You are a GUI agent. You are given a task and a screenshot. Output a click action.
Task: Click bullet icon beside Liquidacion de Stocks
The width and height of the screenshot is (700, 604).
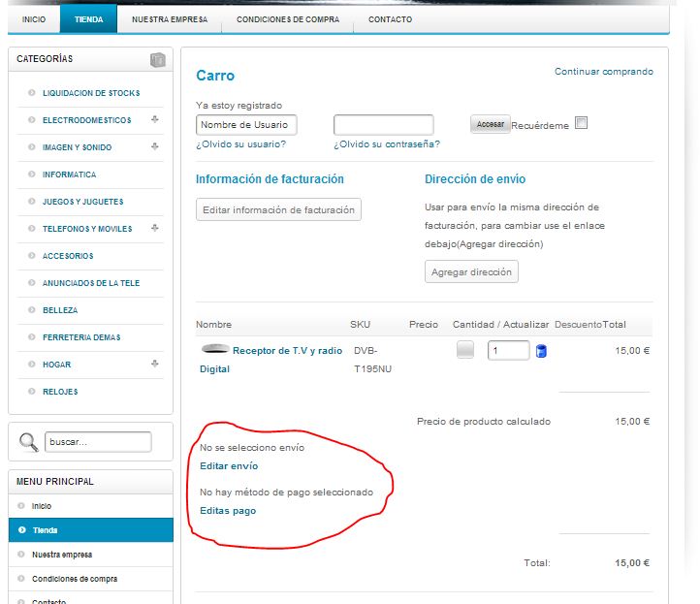(x=32, y=93)
